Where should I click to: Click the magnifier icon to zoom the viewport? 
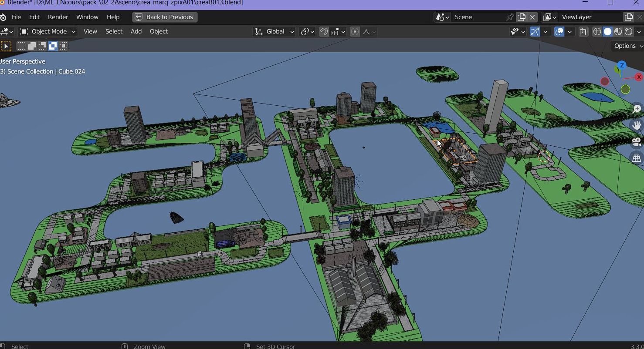637,109
